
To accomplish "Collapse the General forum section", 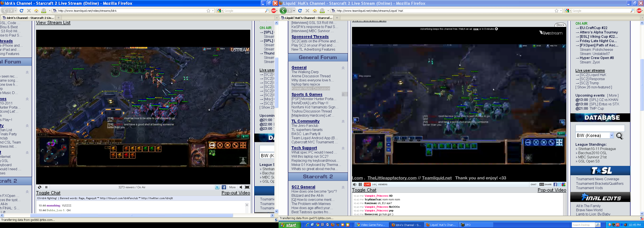I will (x=343, y=68).
